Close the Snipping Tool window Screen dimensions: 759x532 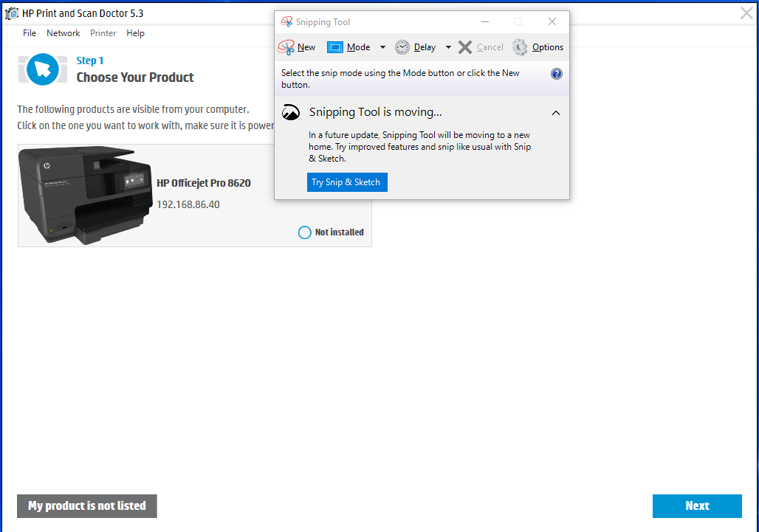552,21
